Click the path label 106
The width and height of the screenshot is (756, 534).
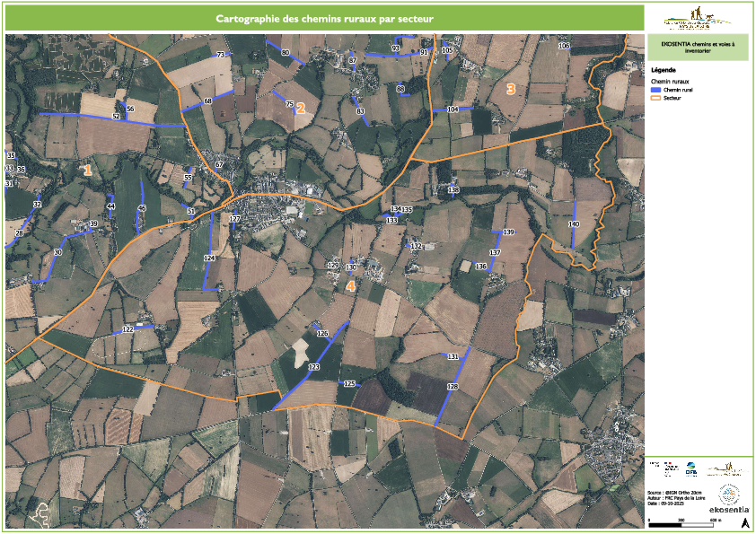[x=564, y=45]
